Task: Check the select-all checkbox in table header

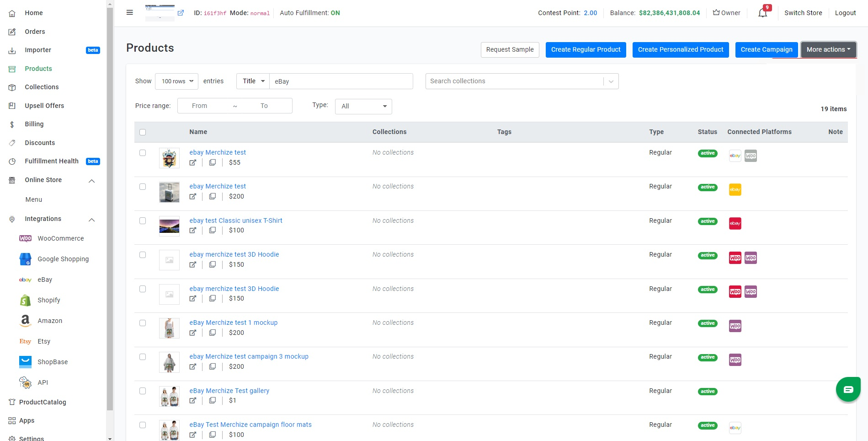Action: 143,132
